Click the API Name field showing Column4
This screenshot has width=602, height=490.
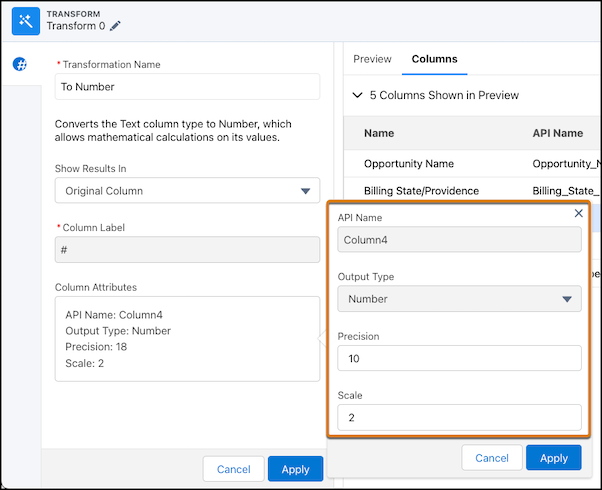459,240
